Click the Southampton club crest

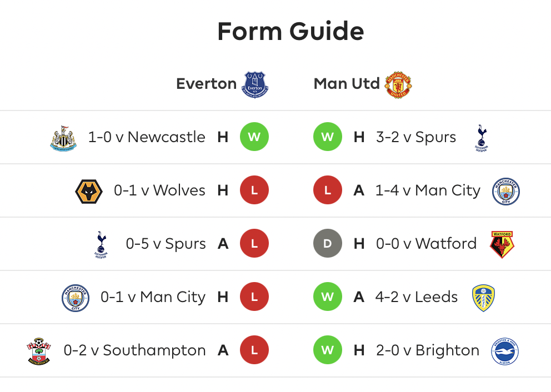(39, 351)
